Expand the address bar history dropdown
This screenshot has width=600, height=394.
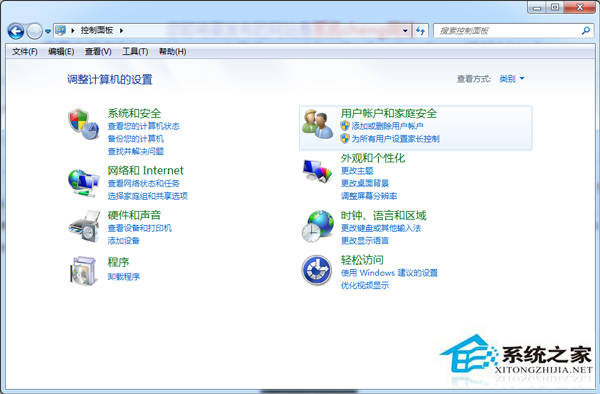click(x=405, y=31)
